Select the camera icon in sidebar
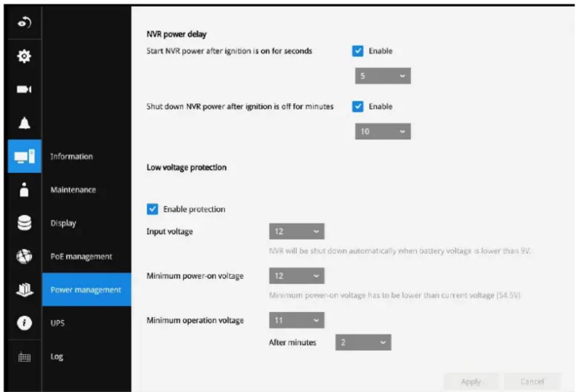The width and height of the screenshot is (577, 392). point(24,90)
